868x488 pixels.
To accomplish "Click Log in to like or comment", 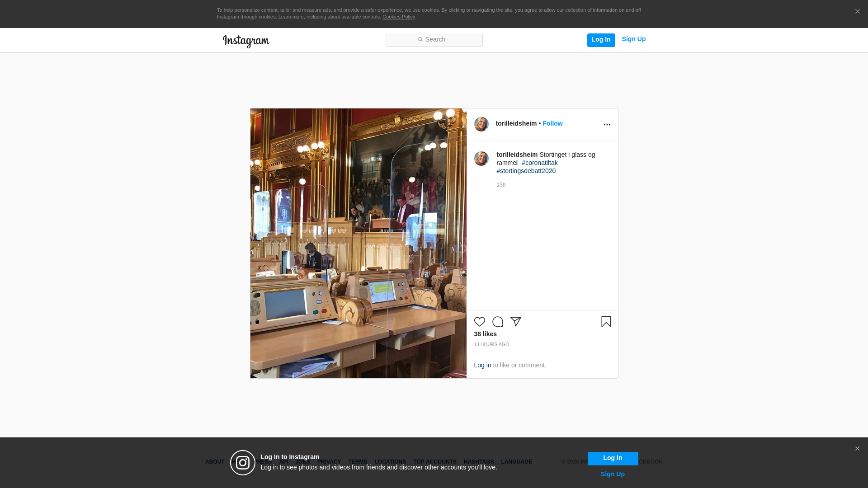I will click(482, 365).
